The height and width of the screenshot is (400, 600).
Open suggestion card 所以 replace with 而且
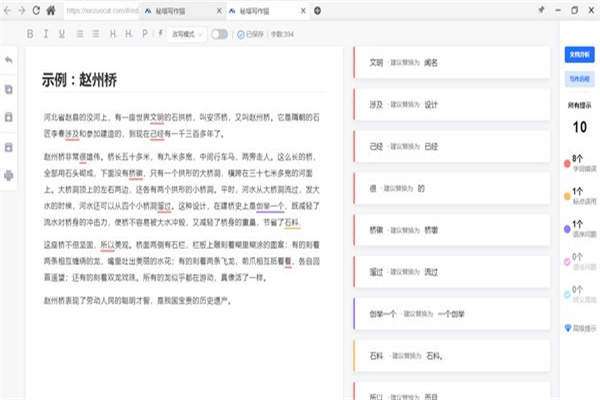(452, 391)
